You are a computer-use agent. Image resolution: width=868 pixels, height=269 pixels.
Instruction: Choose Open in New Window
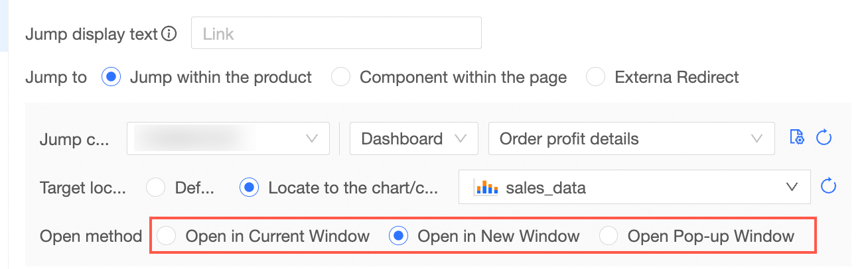coord(398,236)
